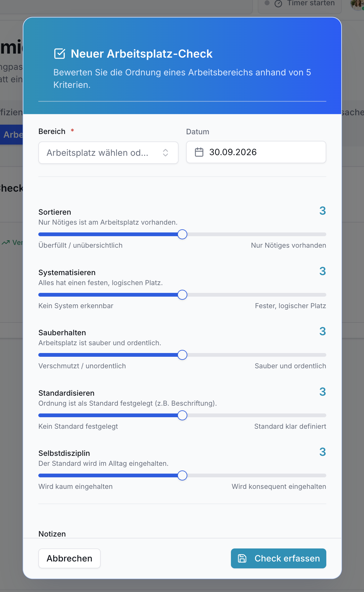The height and width of the screenshot is (592, 364).
Task: Click the 'Kein System erkennbar' label
Action: [x=76, y=306]
